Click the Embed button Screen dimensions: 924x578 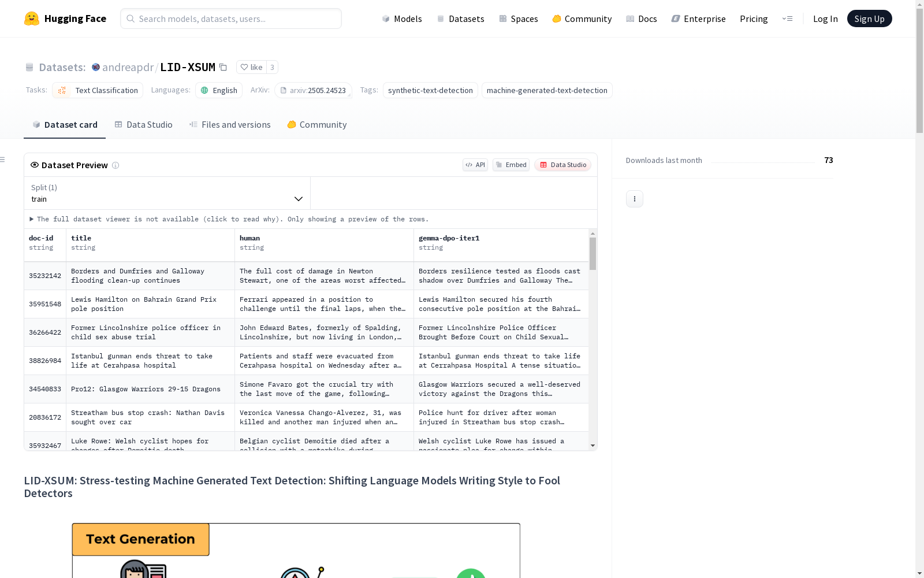click(x=511, y=165)
